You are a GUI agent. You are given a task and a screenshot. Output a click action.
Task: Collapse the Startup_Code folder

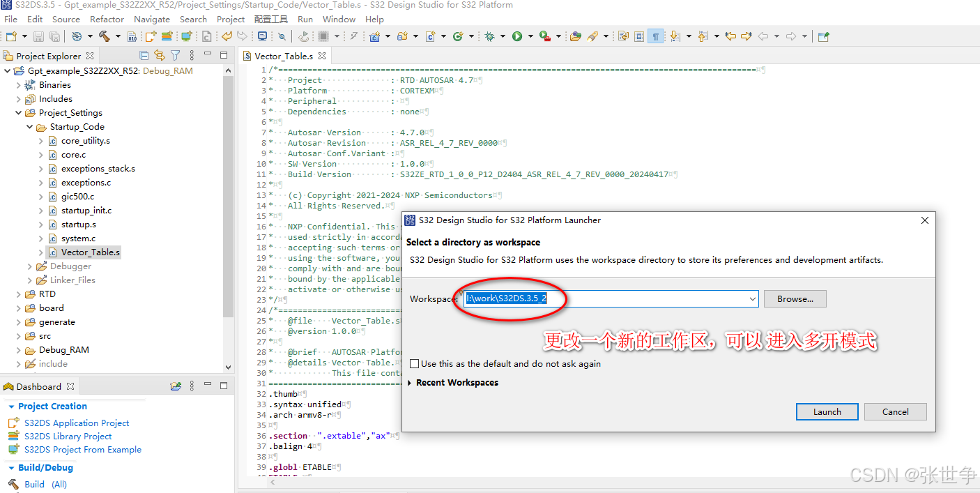tap(29, 126)
